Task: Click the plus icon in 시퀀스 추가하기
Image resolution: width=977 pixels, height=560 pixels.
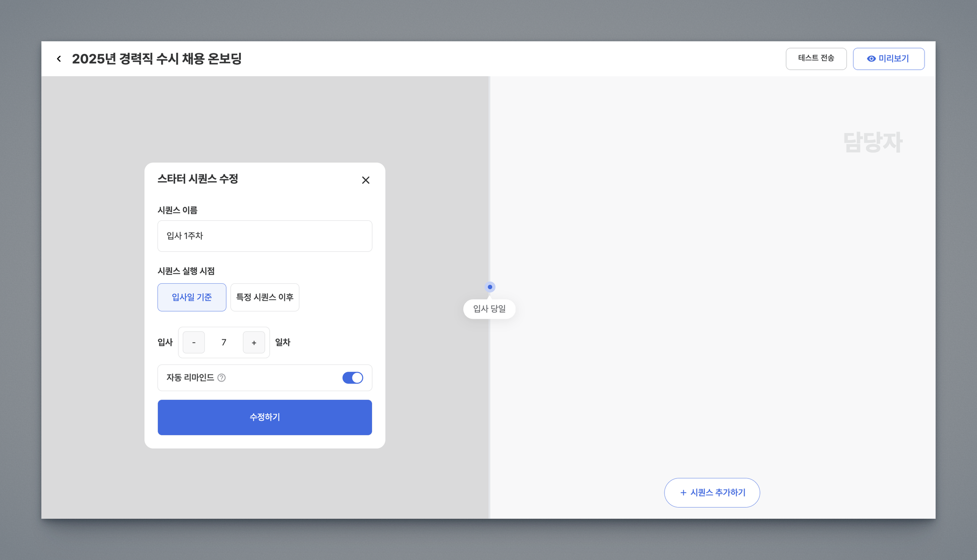Action: (x=683, y=493)
